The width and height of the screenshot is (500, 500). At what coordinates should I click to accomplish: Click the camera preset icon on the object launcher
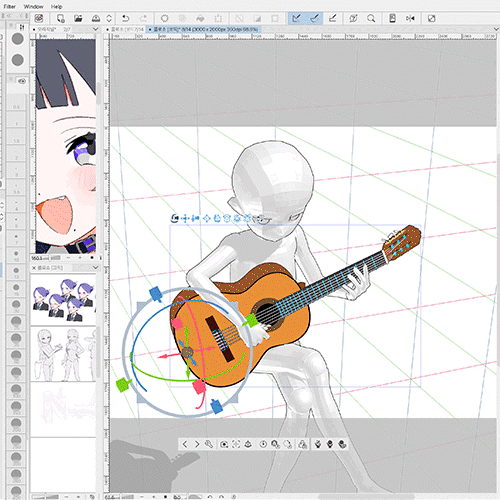(x=224, y=444)
